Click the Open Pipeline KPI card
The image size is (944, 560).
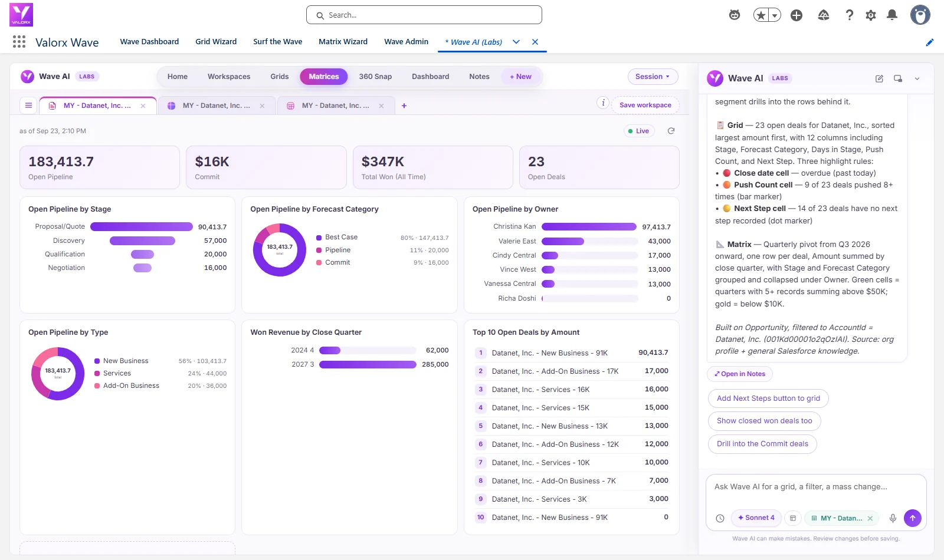click(100, 167)
